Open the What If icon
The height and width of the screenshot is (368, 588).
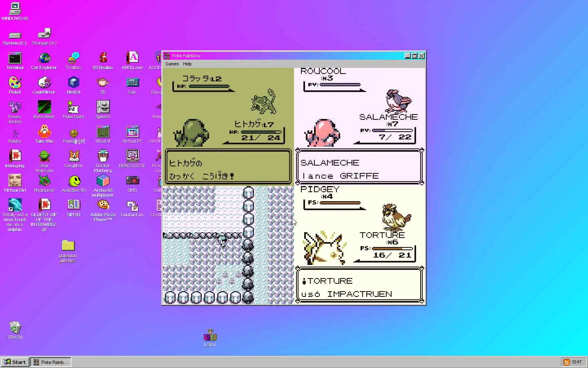click(103, 135)
